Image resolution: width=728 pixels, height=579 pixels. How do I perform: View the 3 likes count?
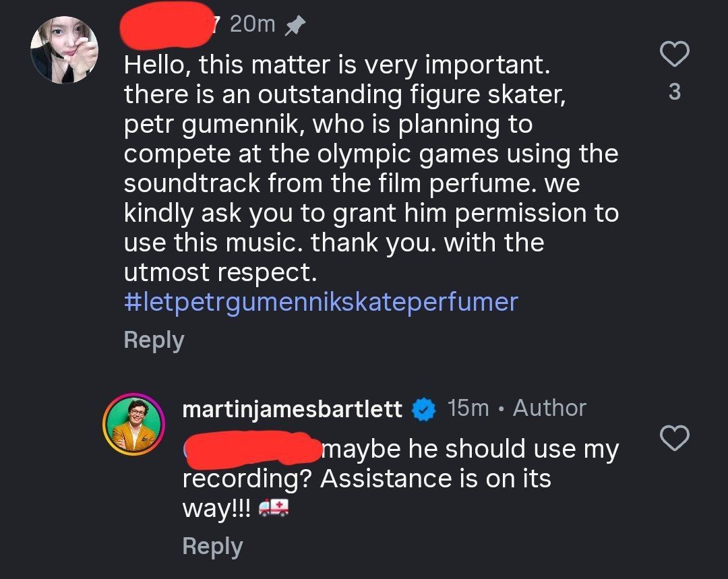tap(674, 92)
